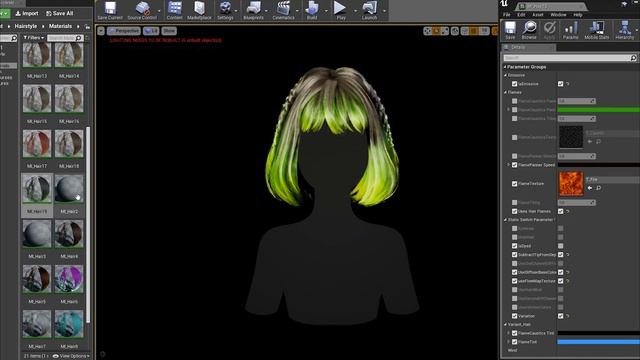
Task: Click the Import button icon
Action: (x=27, y=13)
